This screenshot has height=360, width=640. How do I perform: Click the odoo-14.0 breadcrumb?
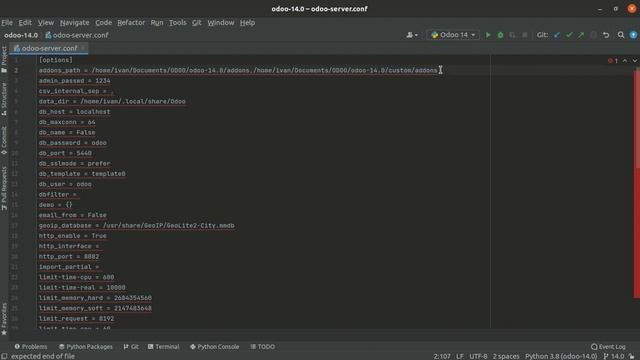pos(21,35)
